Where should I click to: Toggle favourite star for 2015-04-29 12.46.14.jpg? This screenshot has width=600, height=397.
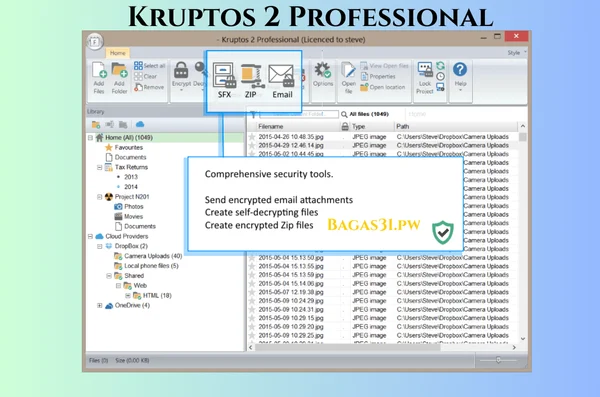point(252,145)
